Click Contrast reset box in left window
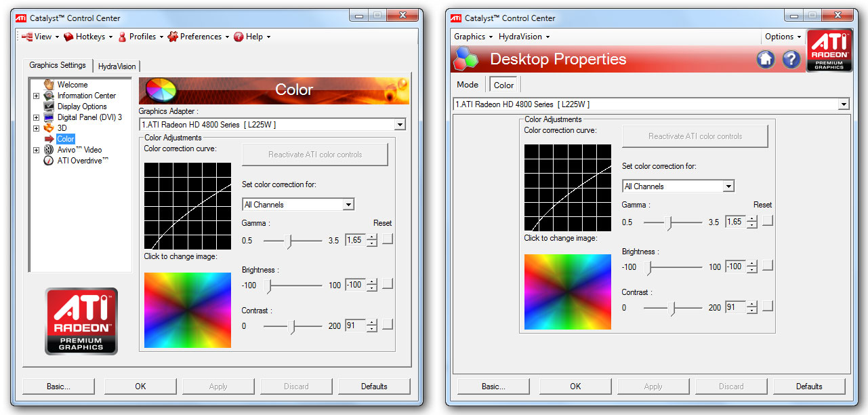 pos(387,324)
